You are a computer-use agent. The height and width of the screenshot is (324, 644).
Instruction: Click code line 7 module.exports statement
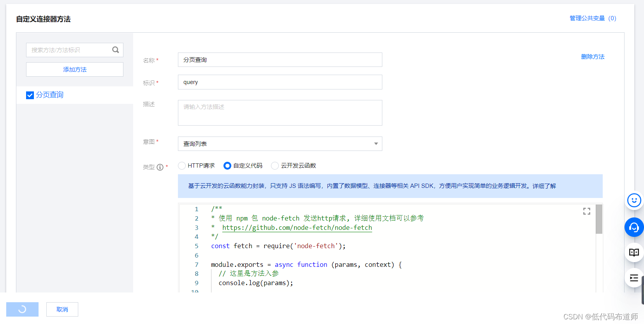pos(306,264)
